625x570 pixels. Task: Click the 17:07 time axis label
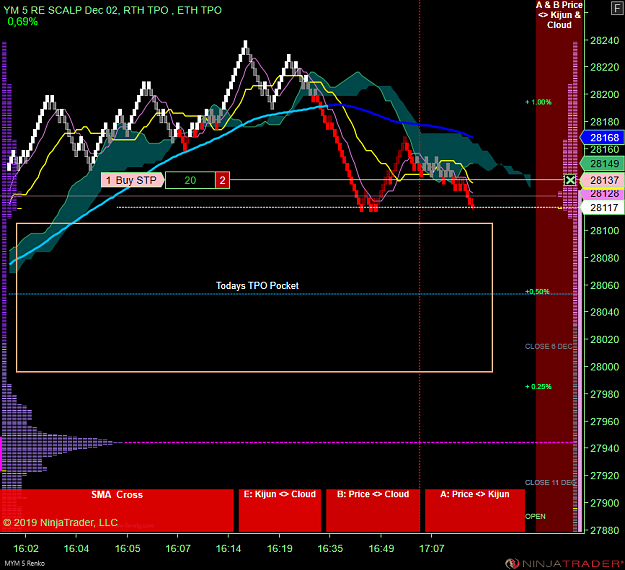[x=431, y=549]
